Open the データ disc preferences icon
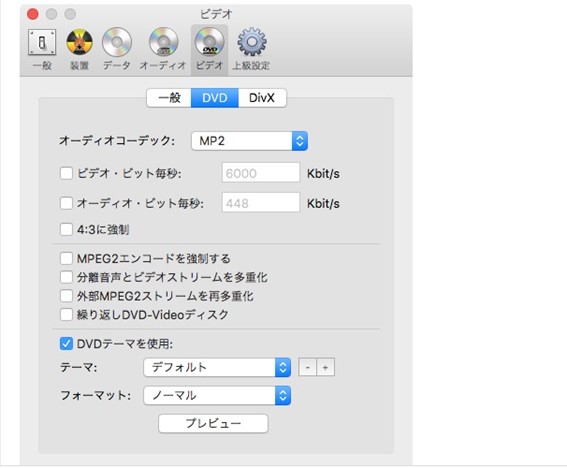 116,49
